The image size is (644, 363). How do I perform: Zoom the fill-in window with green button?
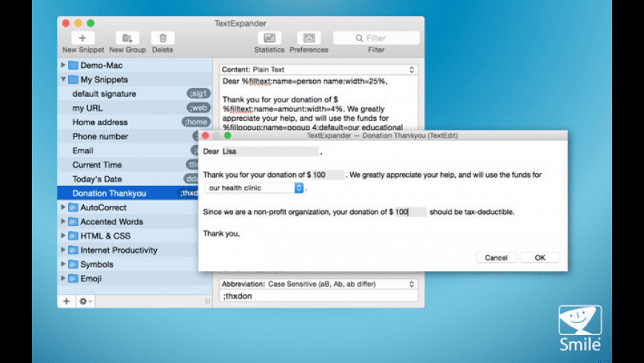[x=227, y=136]
